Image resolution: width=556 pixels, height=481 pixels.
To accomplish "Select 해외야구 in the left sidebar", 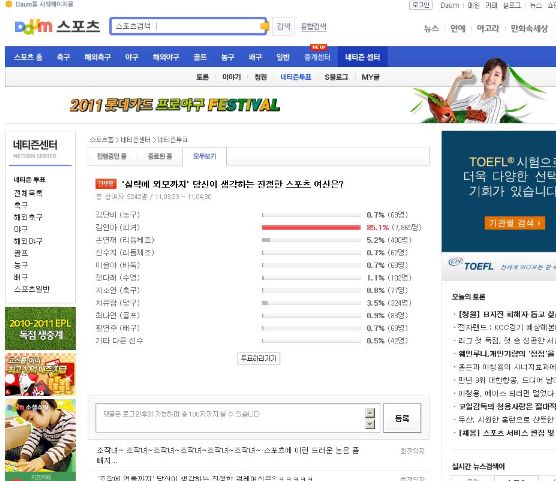I will [28, 241].
